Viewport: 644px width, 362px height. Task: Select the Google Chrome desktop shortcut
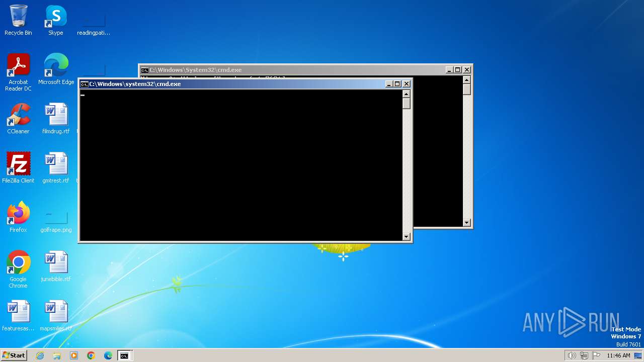(x=18, y=269)
